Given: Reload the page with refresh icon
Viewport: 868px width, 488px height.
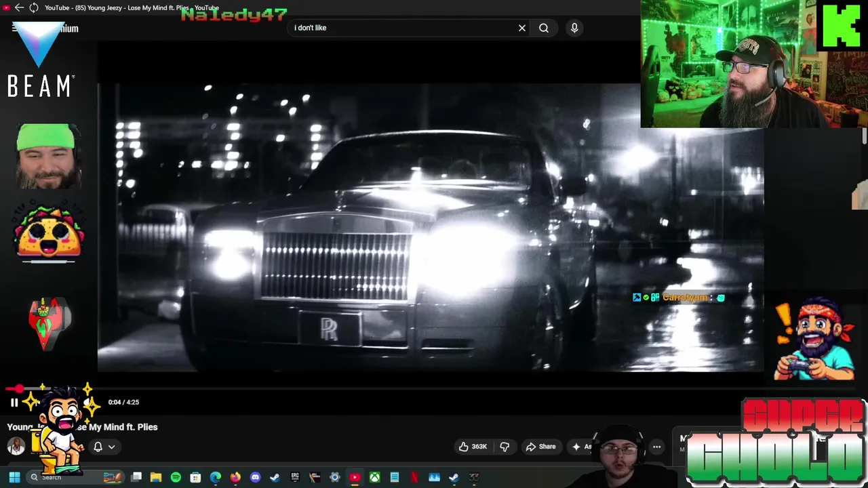Looking at the screenshot, I should click(34, 8).
